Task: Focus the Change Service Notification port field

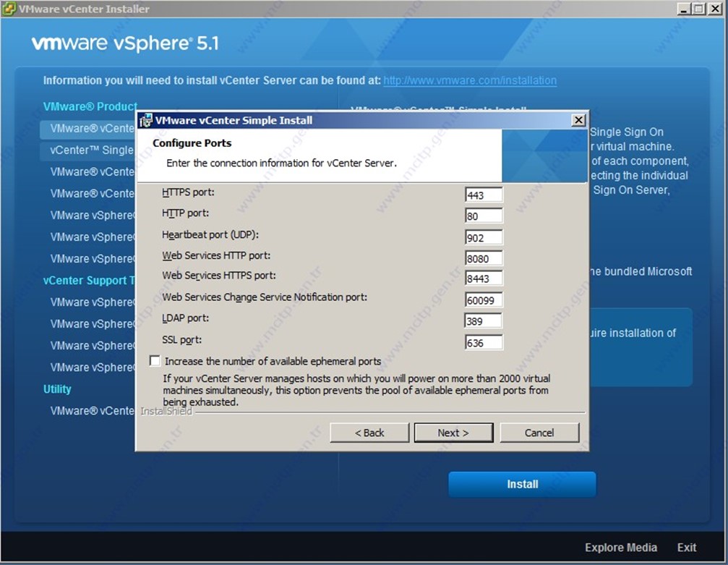Action: [x=484, y=300]
